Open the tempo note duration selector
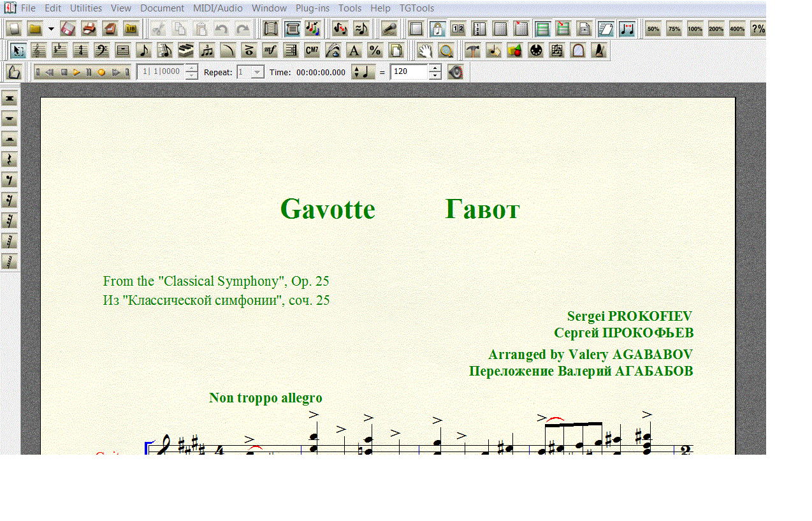 click(x=363, y=72)
